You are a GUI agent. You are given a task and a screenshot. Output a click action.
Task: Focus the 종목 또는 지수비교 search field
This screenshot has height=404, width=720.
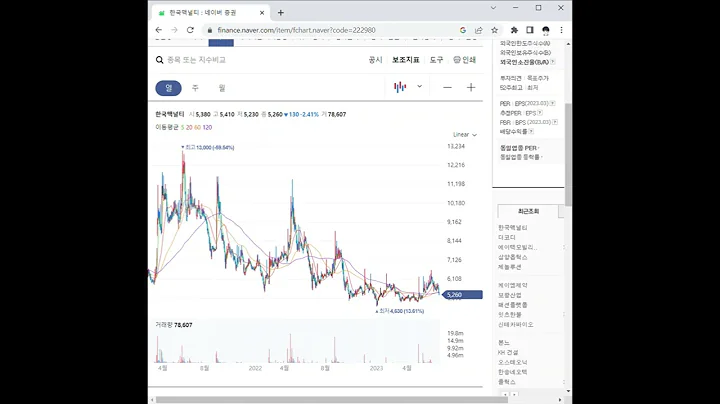coord(197,60)
